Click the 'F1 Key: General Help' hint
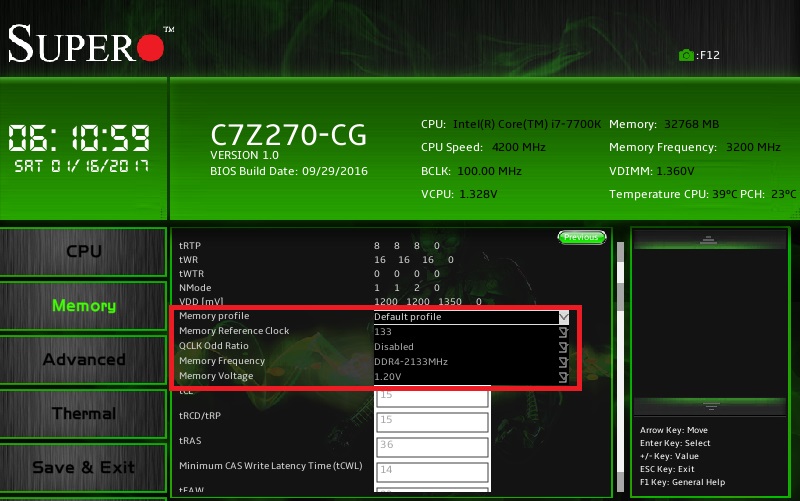Screen dimensions: 800x501 [x=682, y=482]
